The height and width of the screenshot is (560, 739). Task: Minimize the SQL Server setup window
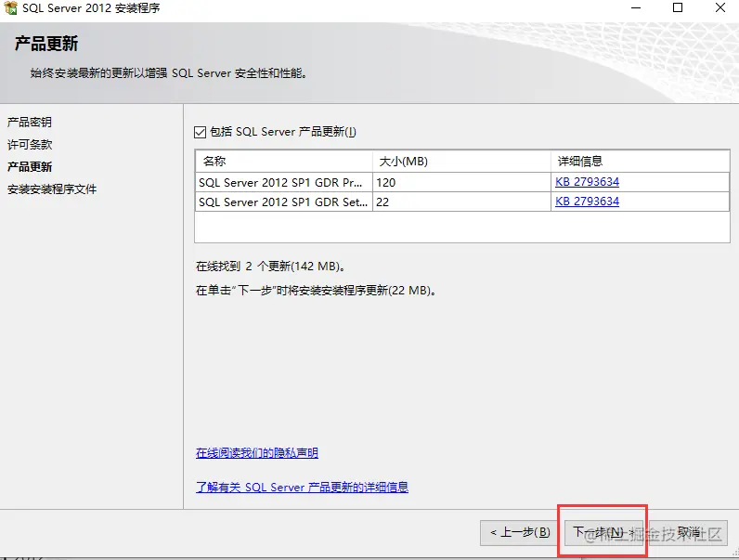tap(636, 8)
